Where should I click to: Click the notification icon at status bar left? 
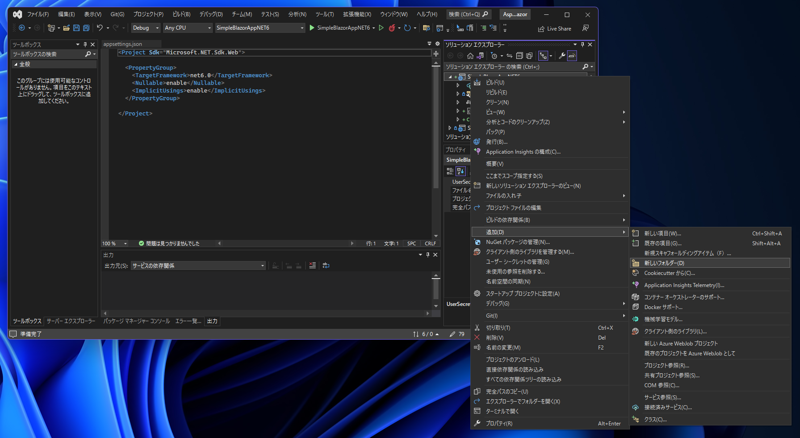point(13,334)
